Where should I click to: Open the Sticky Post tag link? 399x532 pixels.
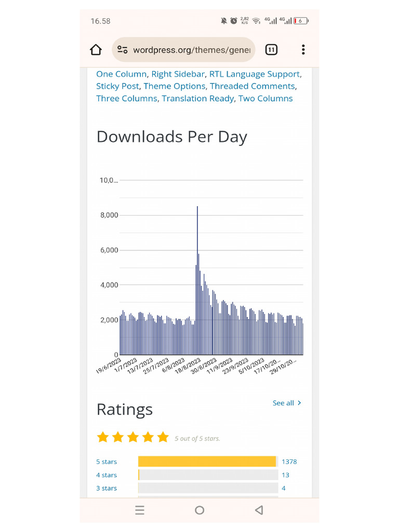point(117,86)
